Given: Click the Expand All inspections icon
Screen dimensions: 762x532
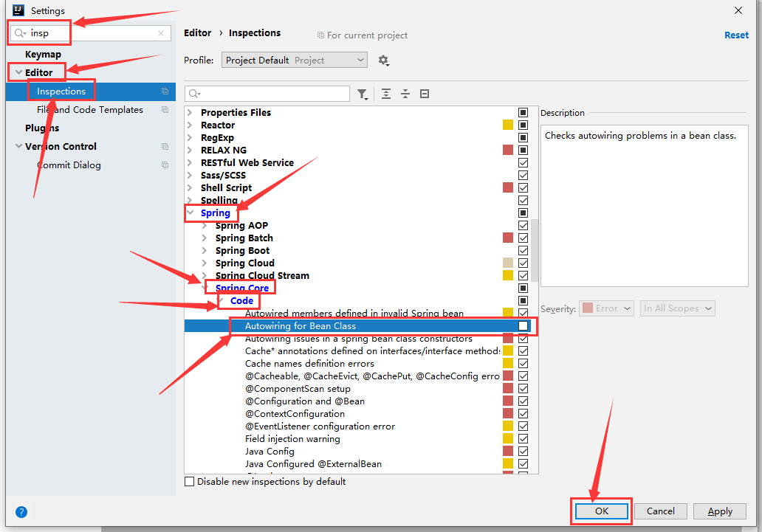Looking at the screenshot, I should tap(386, 94).
